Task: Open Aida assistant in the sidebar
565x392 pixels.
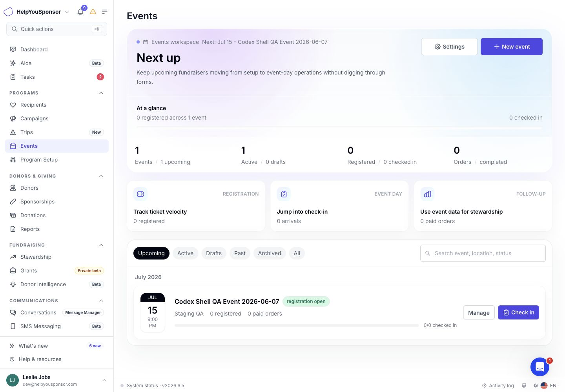Action: pyautogui.click(x=56, y=63)
